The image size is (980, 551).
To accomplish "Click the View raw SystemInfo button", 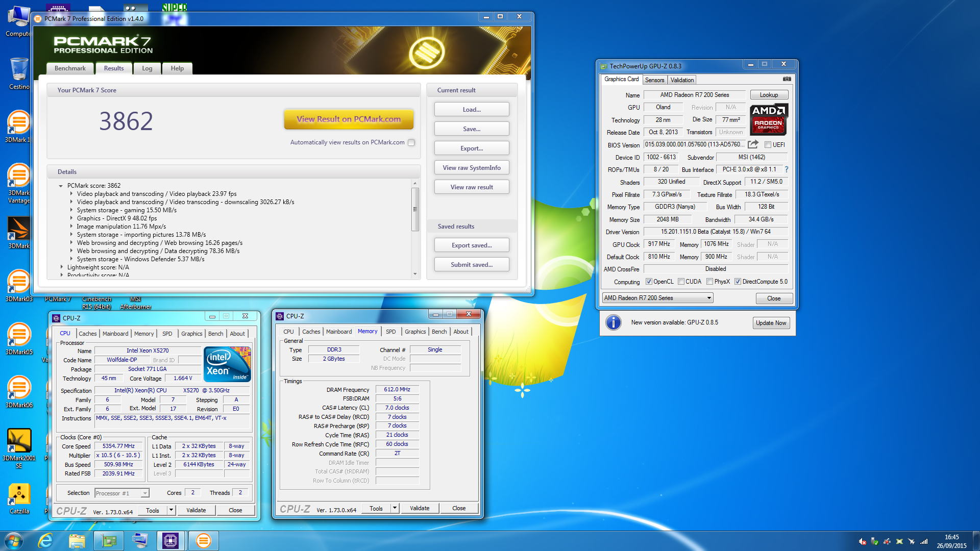I will (x=472, y=168).
